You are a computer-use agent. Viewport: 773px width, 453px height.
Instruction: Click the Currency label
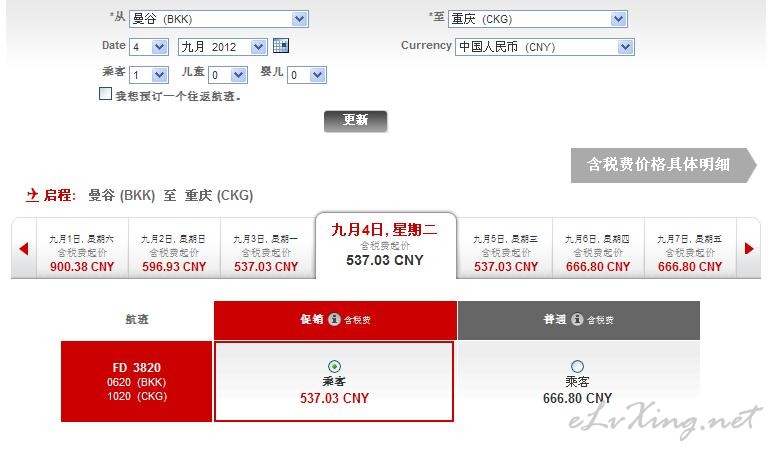click(426, 45)
